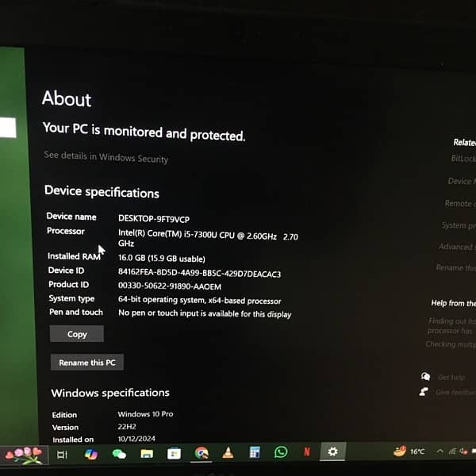Click the Get help link
Image resolution: width=476 pixels, height=476 pixels.
[451, 378]
